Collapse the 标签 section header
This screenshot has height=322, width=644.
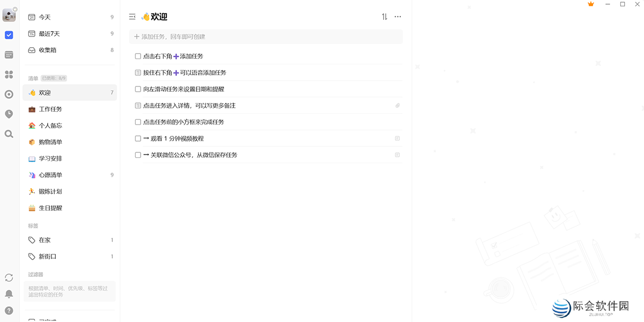point(34,226)
